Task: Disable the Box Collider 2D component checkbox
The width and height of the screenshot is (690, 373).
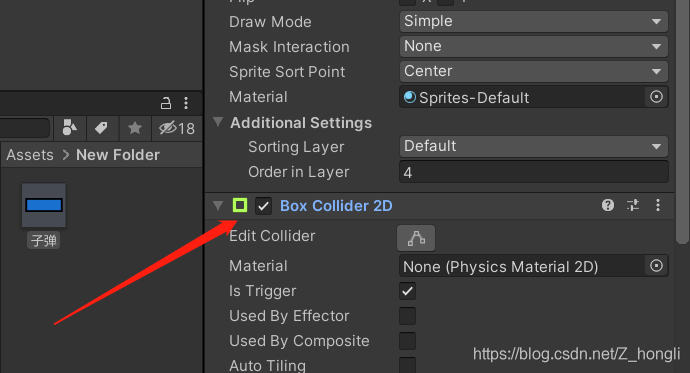Action: point(263,206)
